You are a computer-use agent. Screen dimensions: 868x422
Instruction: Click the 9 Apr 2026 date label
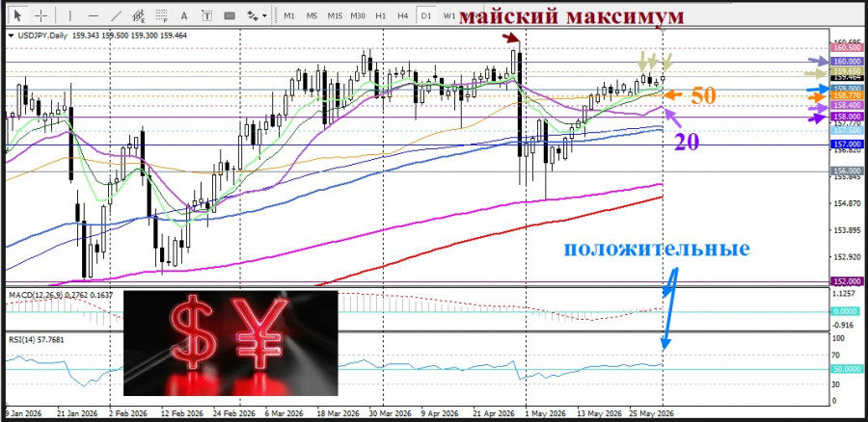click(x=440, y=413)
